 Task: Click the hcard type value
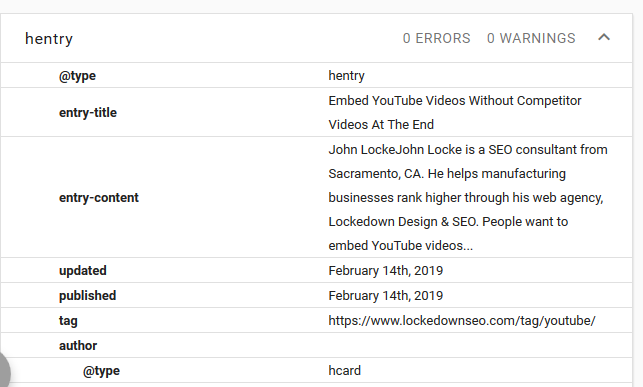(x=344, y=371)
